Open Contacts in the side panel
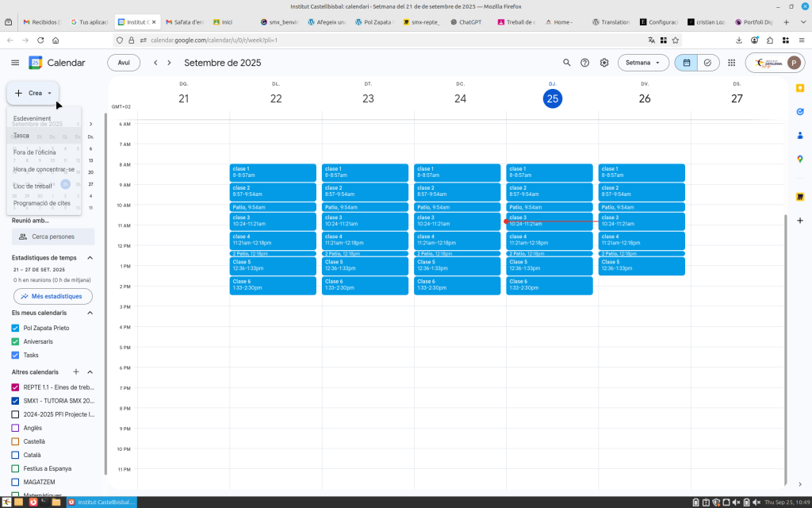Viewport: 812px width, 508px height. [800, 136]
